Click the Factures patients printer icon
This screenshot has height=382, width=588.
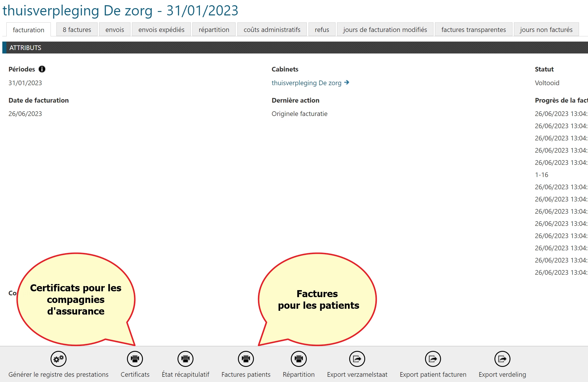[x=246, y=359]
